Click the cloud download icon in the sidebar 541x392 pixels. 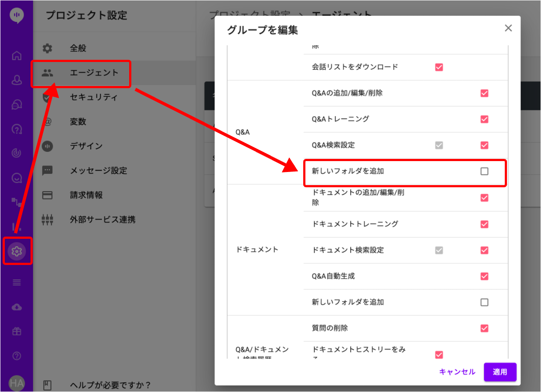coord(17,307)
